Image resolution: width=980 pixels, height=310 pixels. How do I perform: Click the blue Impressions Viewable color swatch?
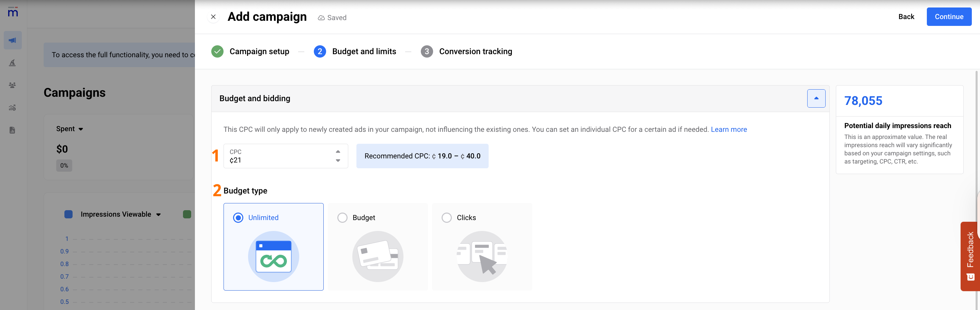point(68,215)
